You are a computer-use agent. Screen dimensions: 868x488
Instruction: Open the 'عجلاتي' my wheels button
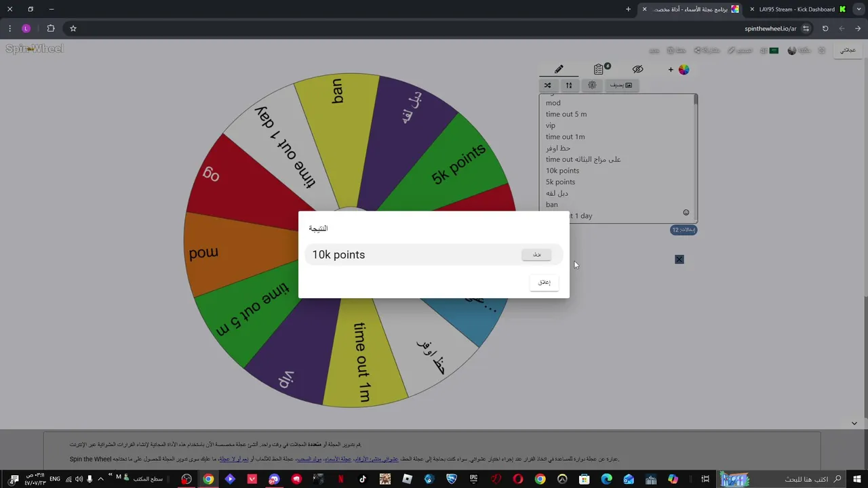(x=848, y=50)
